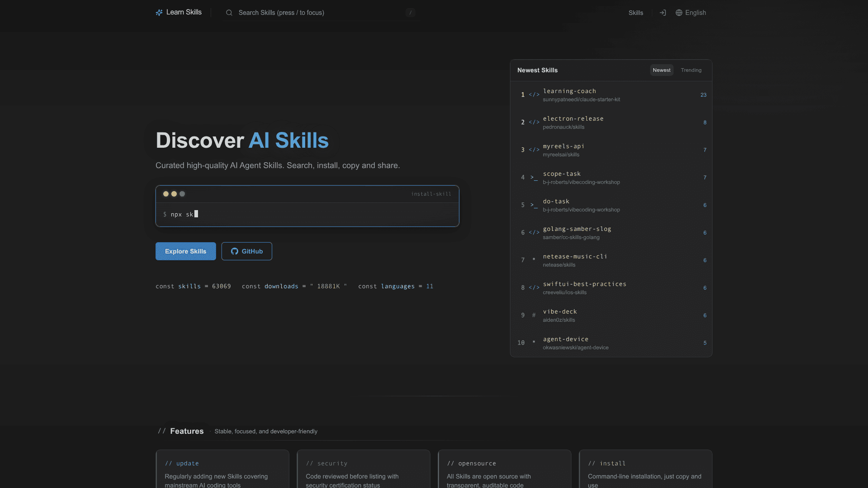
Task: Click the search magnifier icon
Action: point(229,13)
